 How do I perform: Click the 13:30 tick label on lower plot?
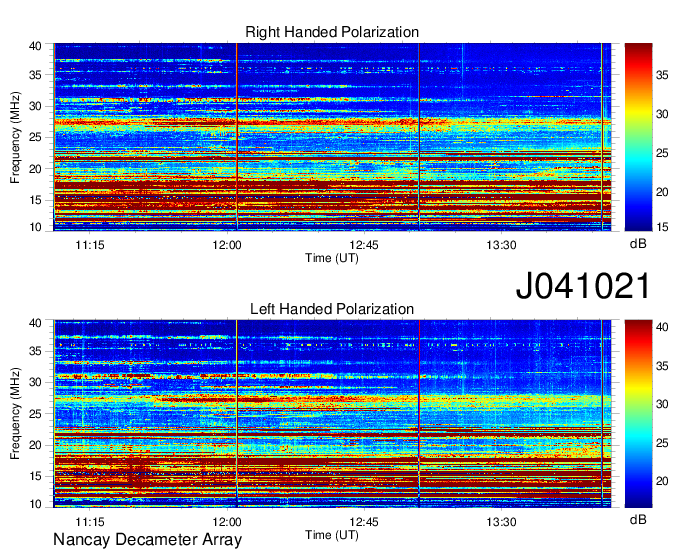pos(501,522)
